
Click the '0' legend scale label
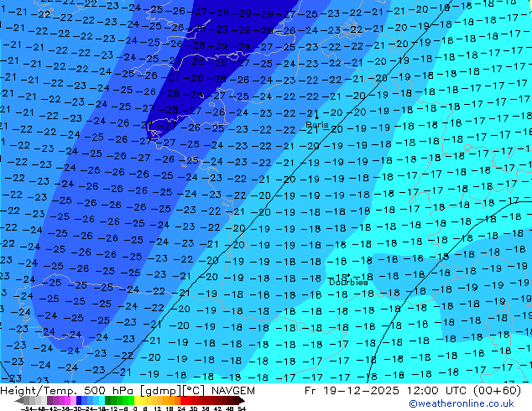(135, 408)
